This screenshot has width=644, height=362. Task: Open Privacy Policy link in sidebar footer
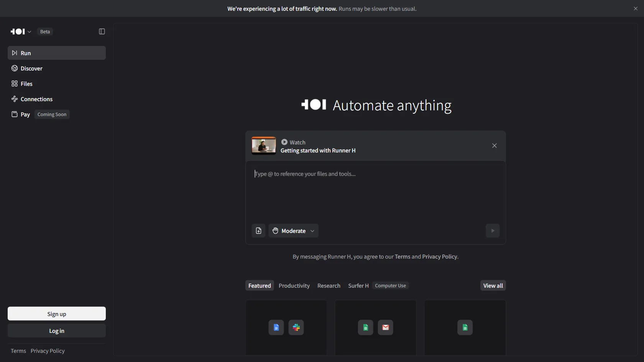point(48,351)
